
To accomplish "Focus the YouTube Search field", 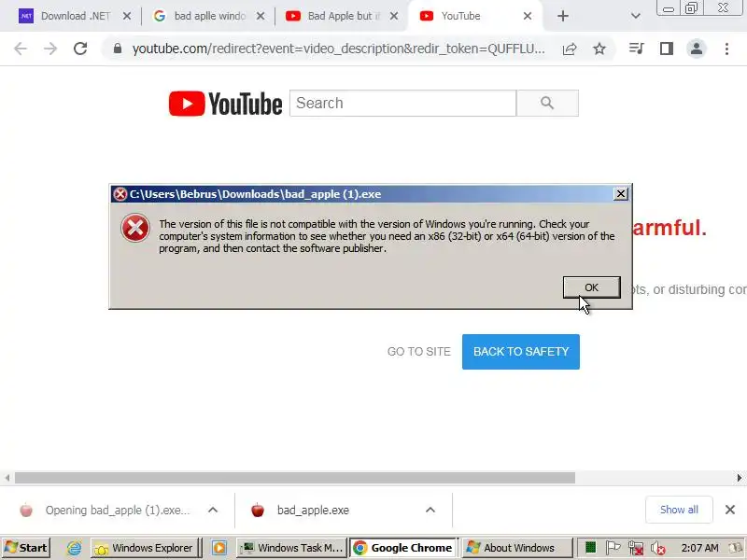I will tap(402, 103).
